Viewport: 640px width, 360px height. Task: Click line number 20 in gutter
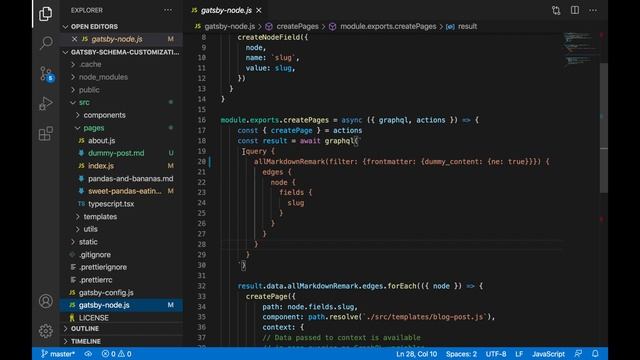click(202, 162)
